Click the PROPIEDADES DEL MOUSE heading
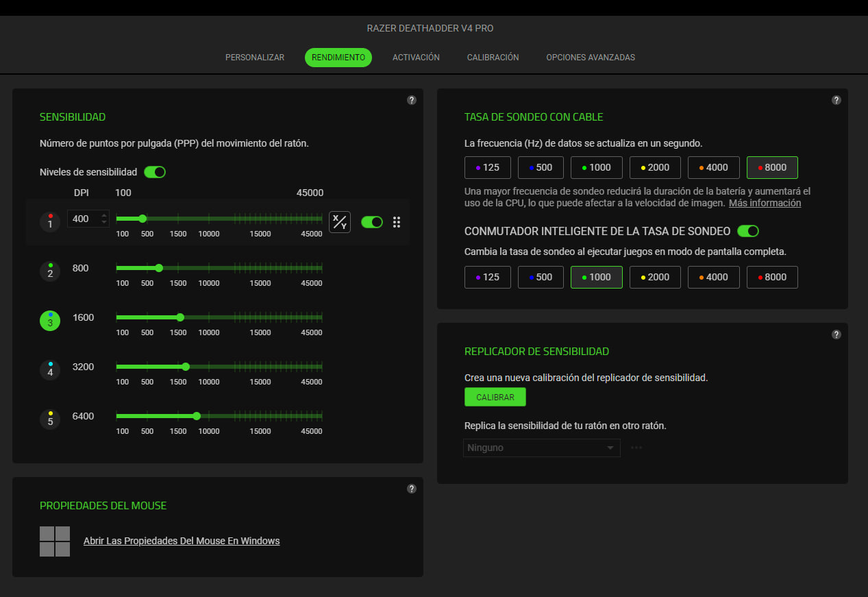This screenshot has height=597, width=868. [103, 506]
